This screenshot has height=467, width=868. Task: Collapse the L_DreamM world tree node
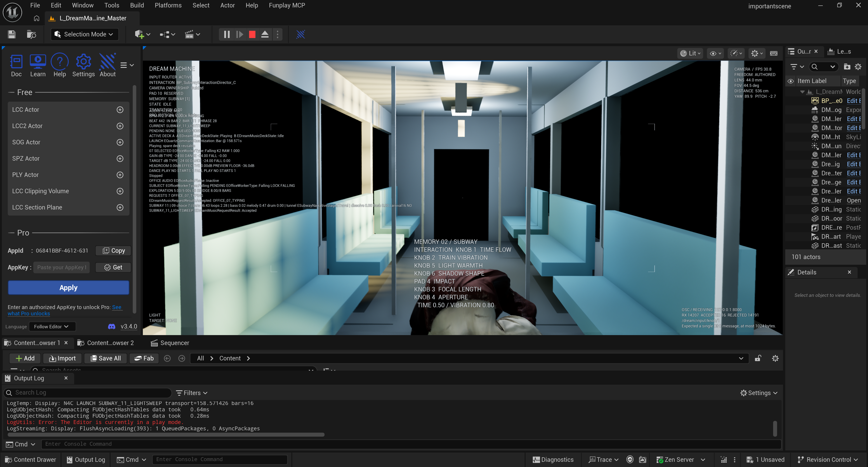point(802,92)
